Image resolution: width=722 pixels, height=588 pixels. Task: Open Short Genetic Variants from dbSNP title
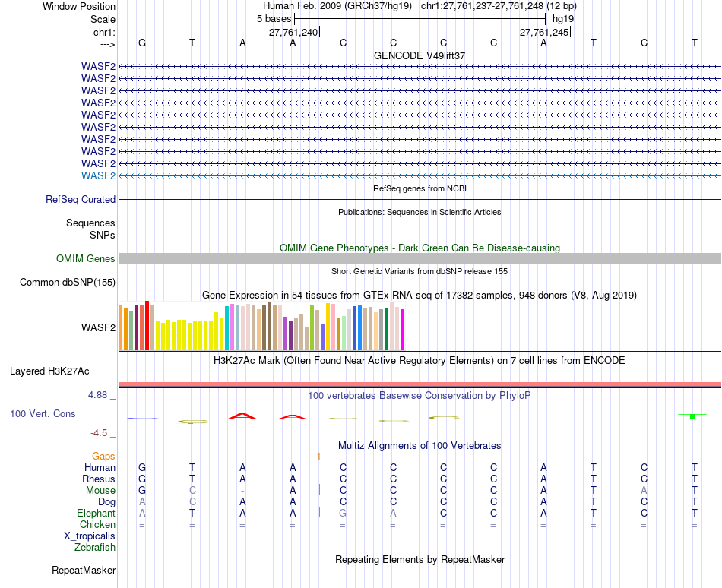(x=420, y=271)
